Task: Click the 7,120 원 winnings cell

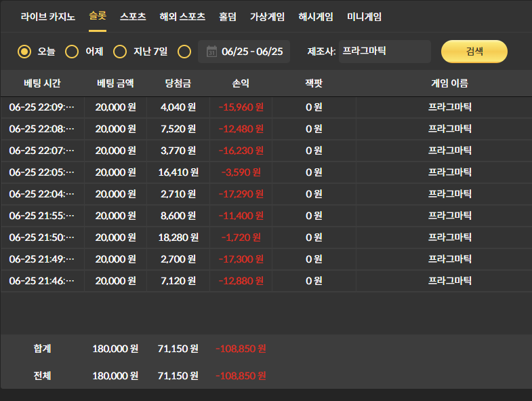Action: 178,281
